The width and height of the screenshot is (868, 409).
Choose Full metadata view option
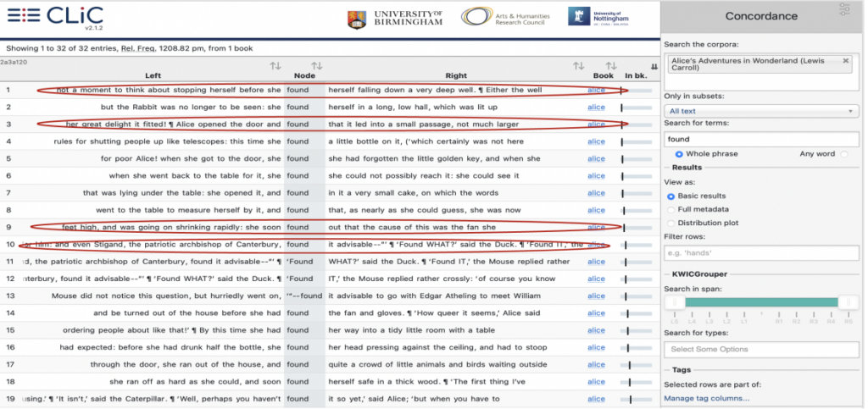coord(672,209)
